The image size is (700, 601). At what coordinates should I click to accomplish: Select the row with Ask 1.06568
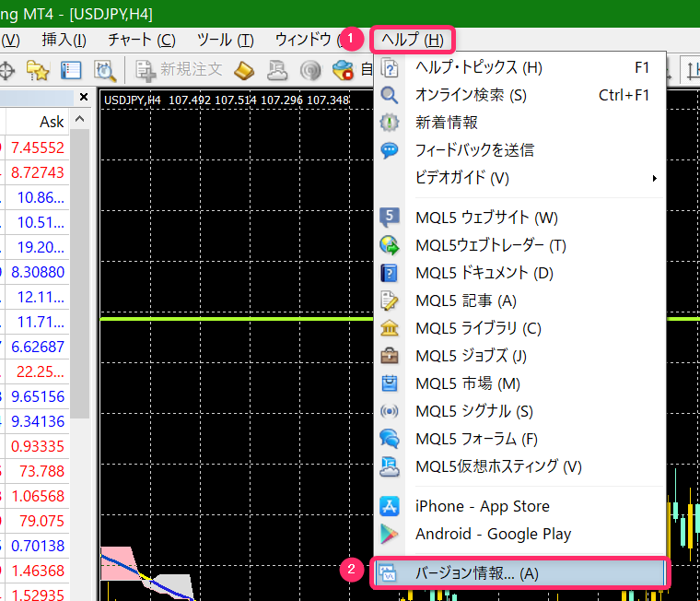tap(34, 496)
